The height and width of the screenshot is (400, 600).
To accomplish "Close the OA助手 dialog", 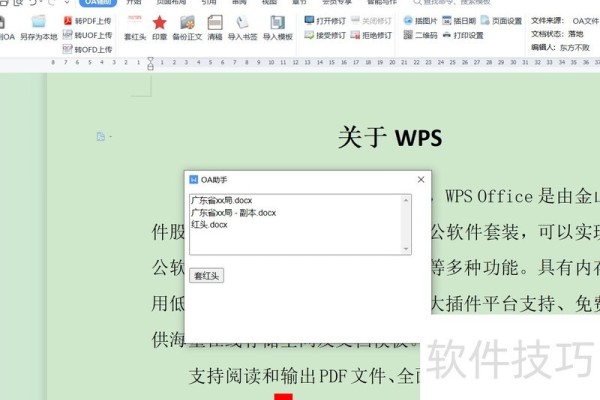I will coord(421,180).
